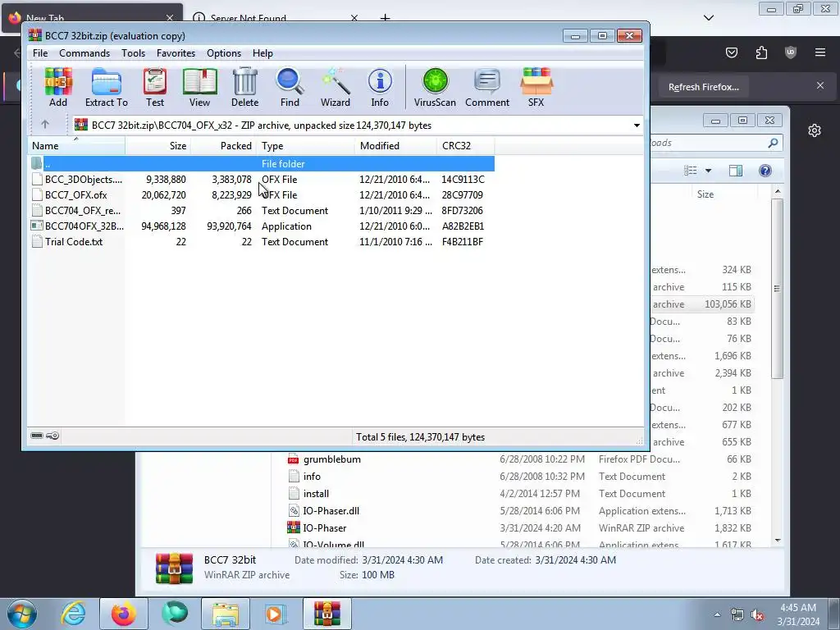Launch the Wizard tool
This screenshot has width=840, height=630.
[336, 87]
